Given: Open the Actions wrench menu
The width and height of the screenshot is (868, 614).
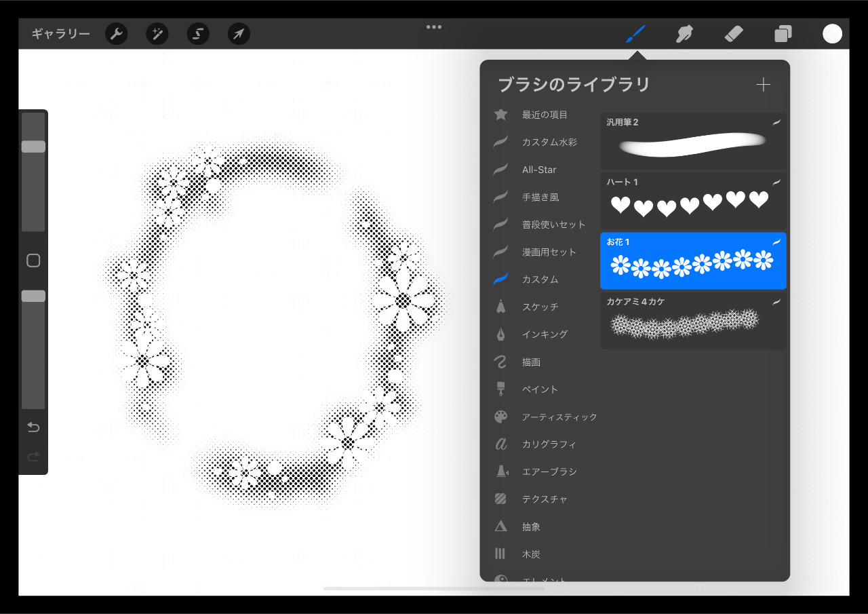Looking at the screenshot, I should click(x=117, y=34).
